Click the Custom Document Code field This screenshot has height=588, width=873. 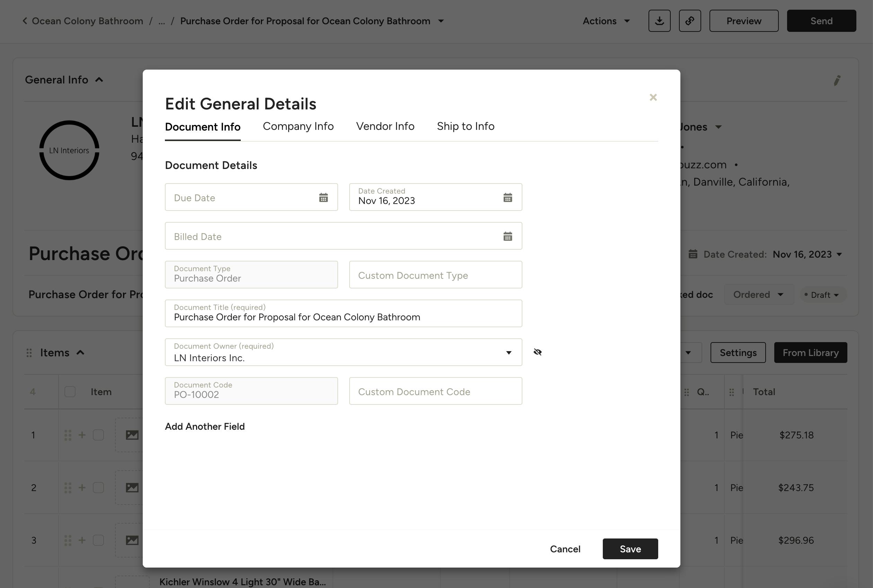pyautogui.click(x=435, y=391)
